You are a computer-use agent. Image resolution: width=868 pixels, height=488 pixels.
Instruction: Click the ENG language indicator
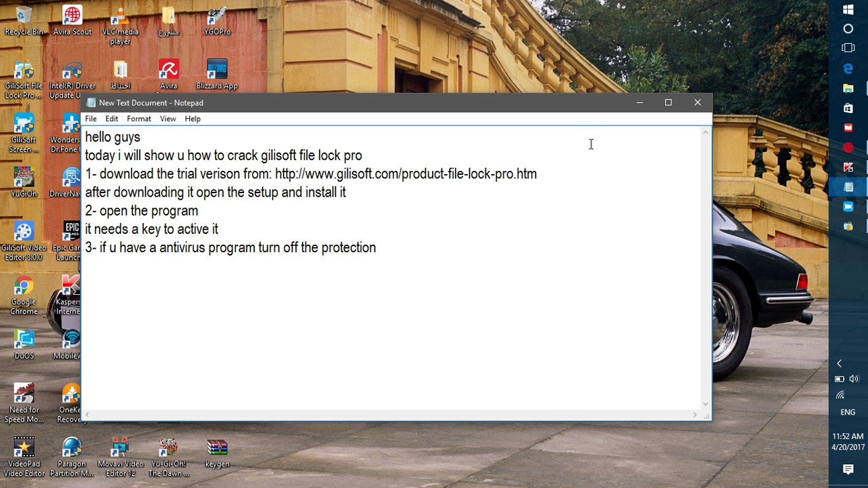coord(848,412)
